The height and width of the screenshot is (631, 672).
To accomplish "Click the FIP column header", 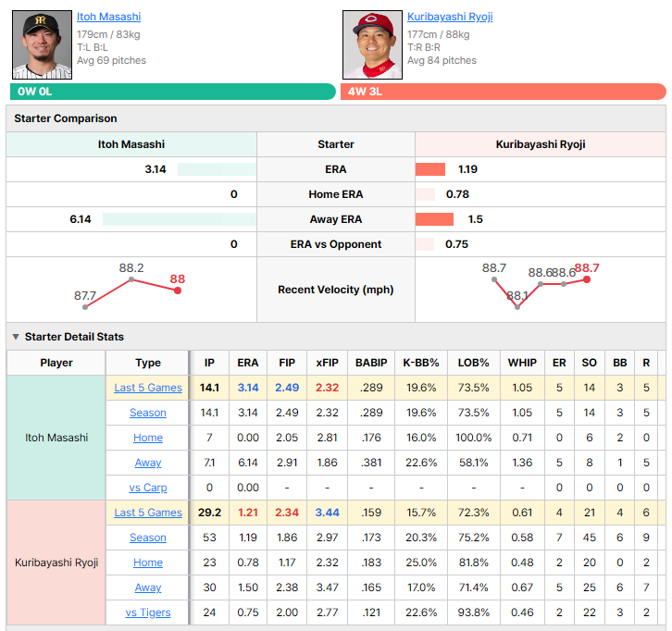I will pyautogui.click(x=287, y=363).
